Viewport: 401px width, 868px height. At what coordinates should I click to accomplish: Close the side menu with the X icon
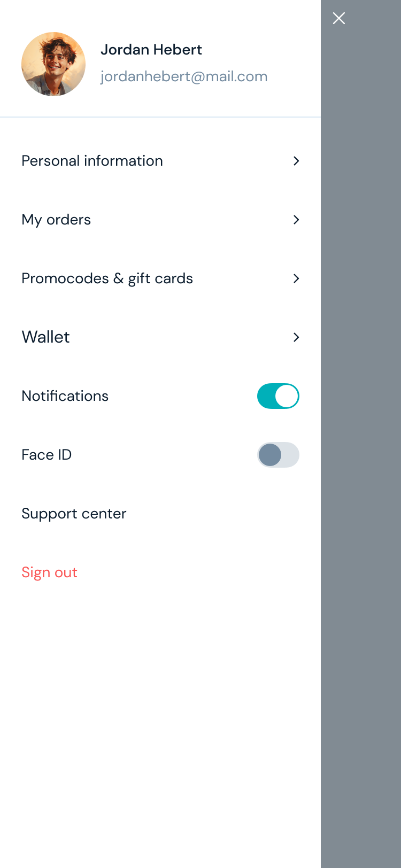(x=339, y=18)
